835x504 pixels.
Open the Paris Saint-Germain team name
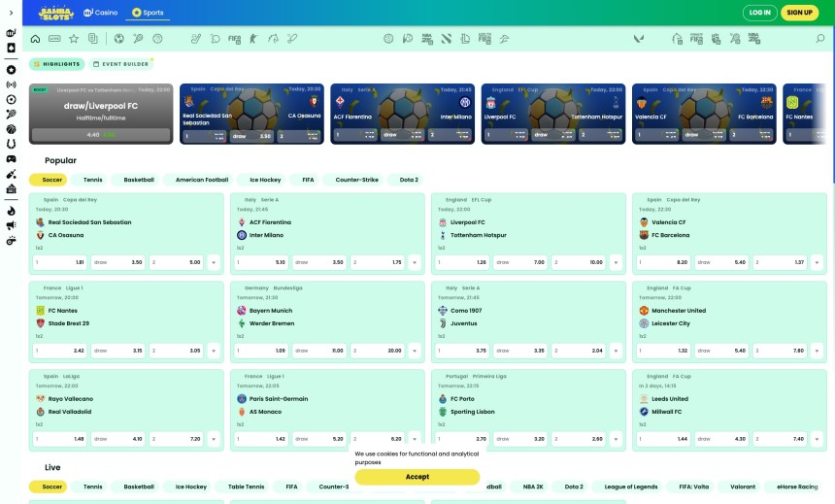pos(279,398)
